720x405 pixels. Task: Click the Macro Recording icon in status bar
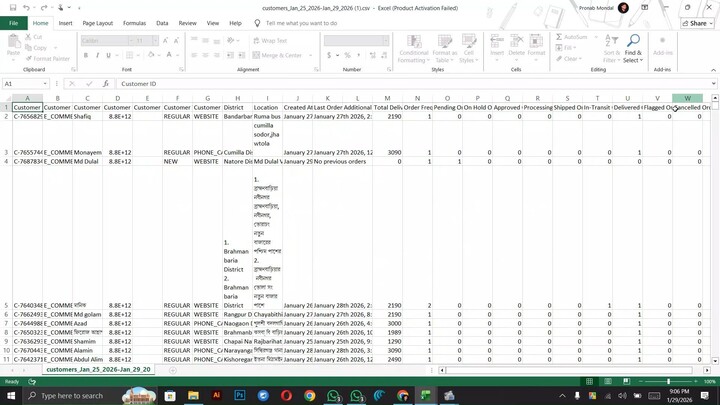(x=32, y=382)
